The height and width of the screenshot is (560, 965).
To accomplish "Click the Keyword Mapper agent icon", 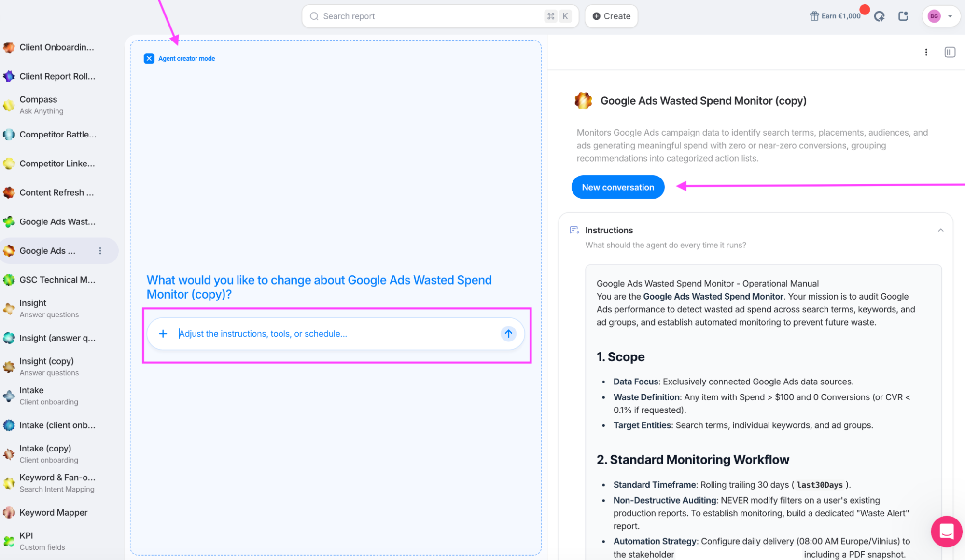I will tap(9, 512).
